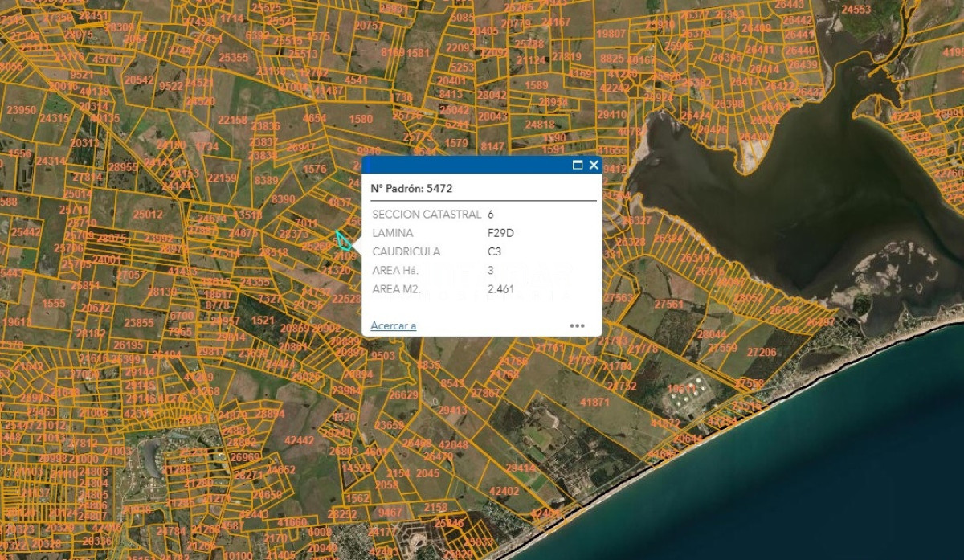The width and height of the screenshot is (964, 560).
Task: Select the cyan highlighted parcel outline
Action: click(343, 240)
